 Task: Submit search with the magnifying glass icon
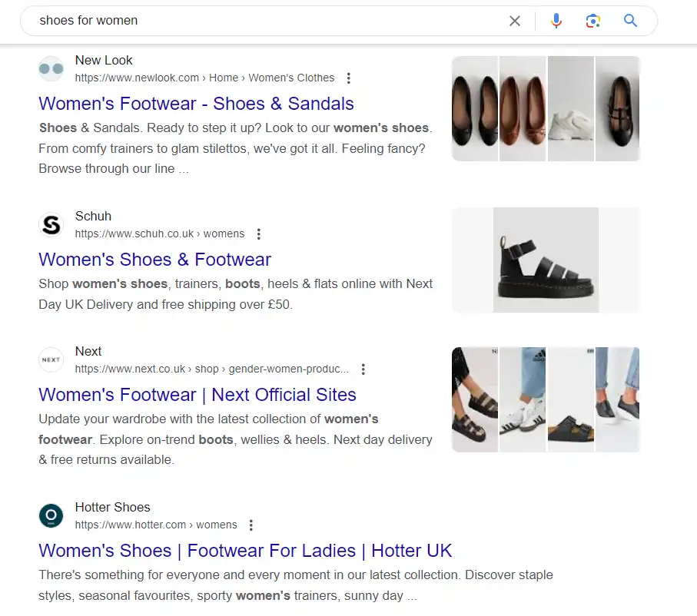pyautogui.click(x=630, y=21)
